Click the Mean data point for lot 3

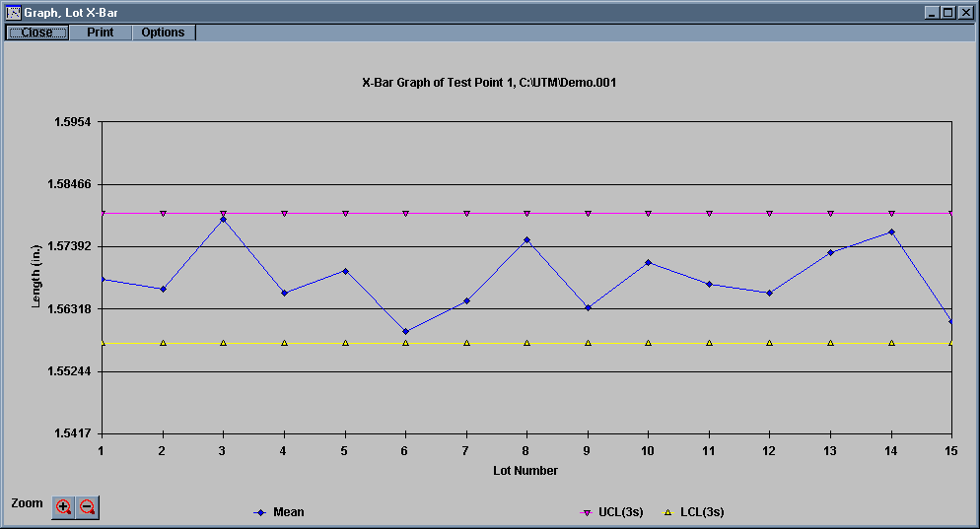[223, 220]
